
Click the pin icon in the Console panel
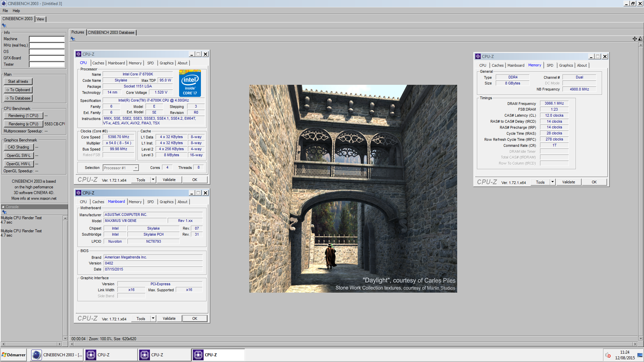click(x=4, y=212)
